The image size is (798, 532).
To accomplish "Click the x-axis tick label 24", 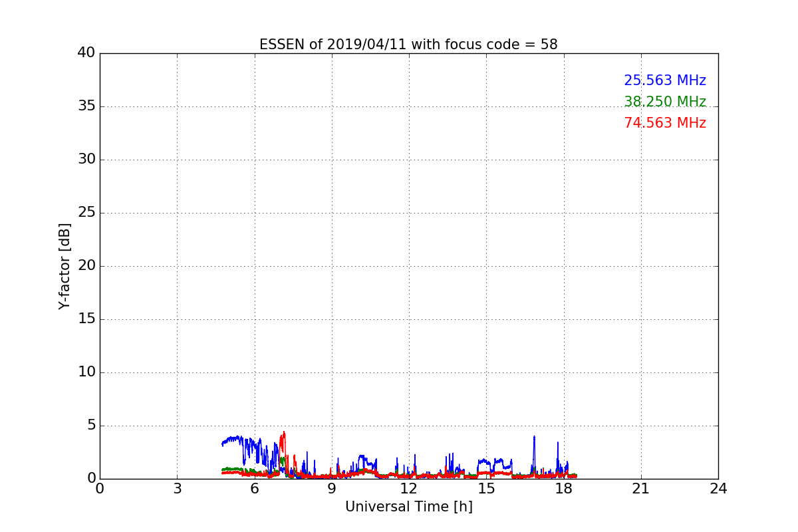I will pyautogui.click(x=718, y=489).
